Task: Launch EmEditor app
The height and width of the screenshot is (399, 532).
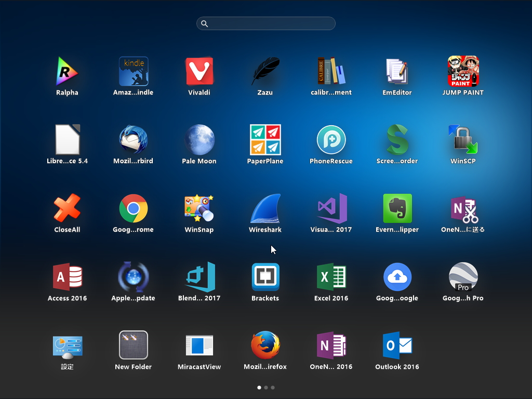Action: pyautogui.click(x=397, y=71)
